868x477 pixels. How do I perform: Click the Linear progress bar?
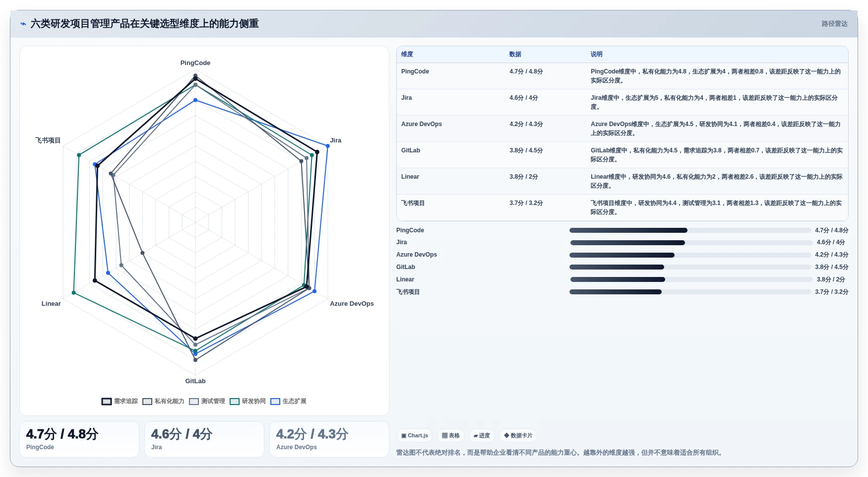(x=691, y=279)
